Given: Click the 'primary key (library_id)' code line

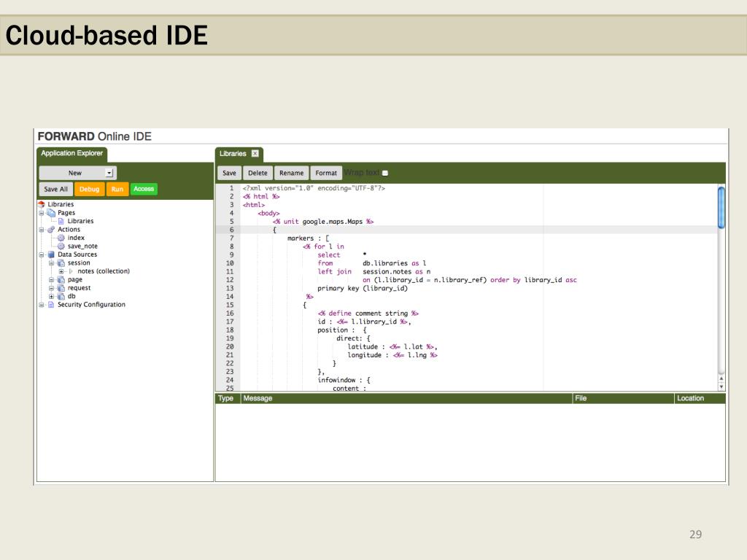Looking at the screenshot, I should point(363,288).
